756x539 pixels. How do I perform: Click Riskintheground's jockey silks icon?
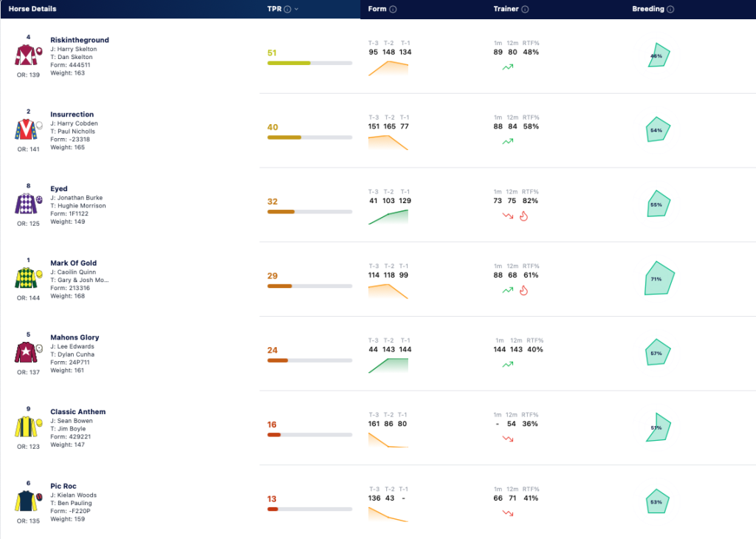[x=28, y=55]
